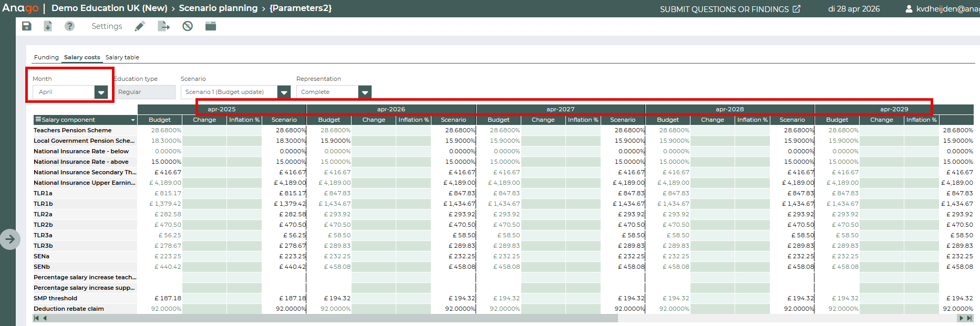The width and height of the screenshot is (980, 326).
Task: Open the Month dropdown
Action: click(x=101, y=92)
